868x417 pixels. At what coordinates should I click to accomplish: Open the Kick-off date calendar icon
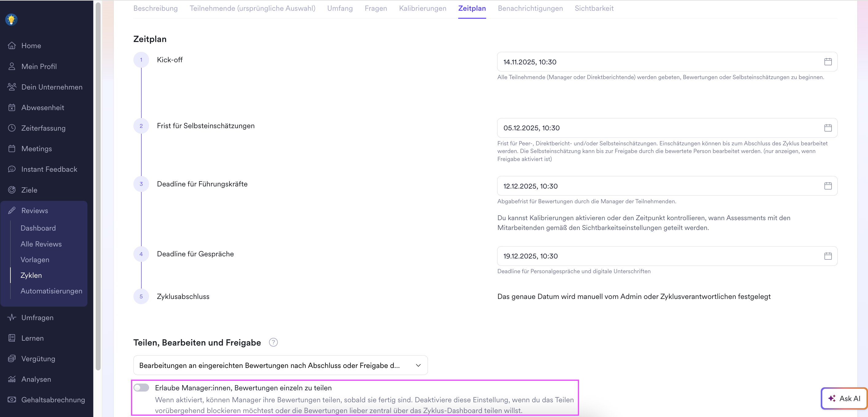(x=828, y=62)
